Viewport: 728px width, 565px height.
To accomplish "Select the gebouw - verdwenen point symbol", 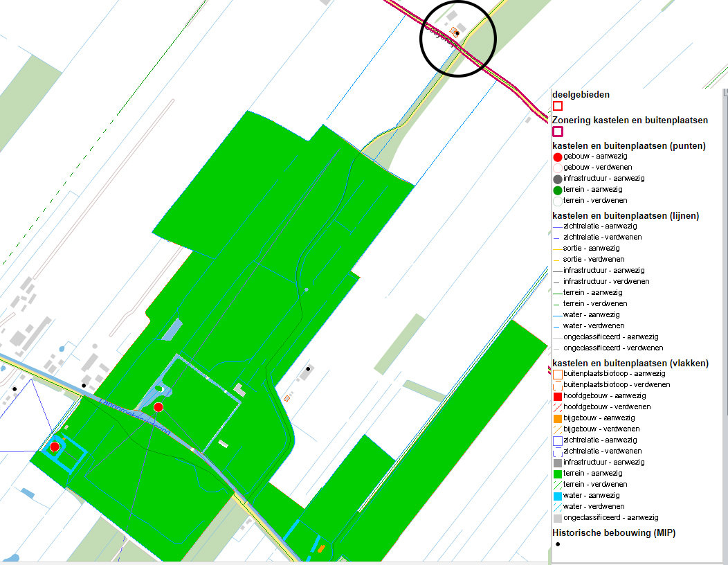I will pos(558,168).
